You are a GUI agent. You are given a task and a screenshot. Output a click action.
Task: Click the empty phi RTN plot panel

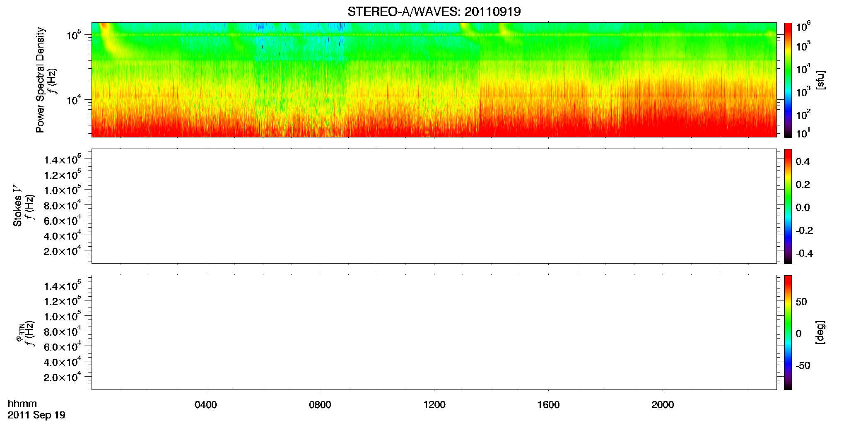tap(434, 332)
